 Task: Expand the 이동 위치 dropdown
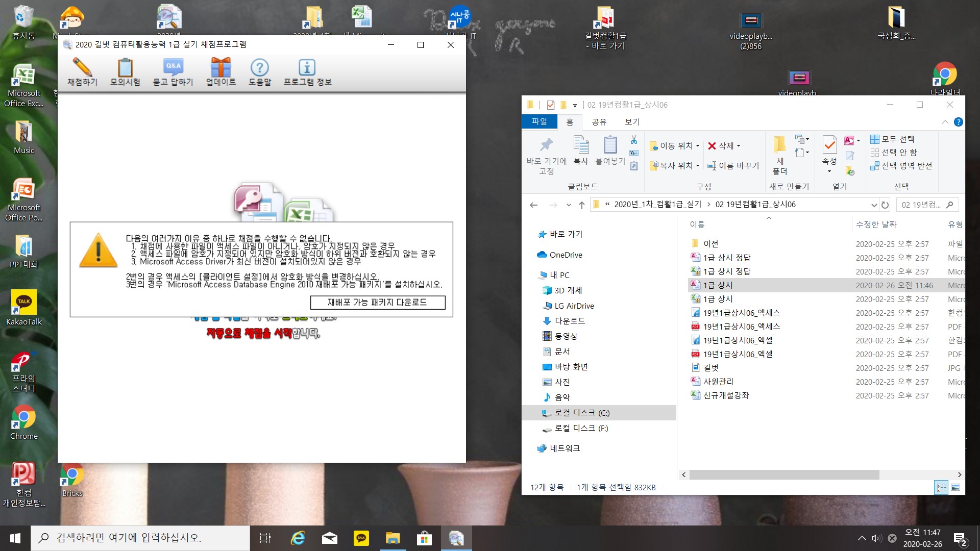click(698, 146)
